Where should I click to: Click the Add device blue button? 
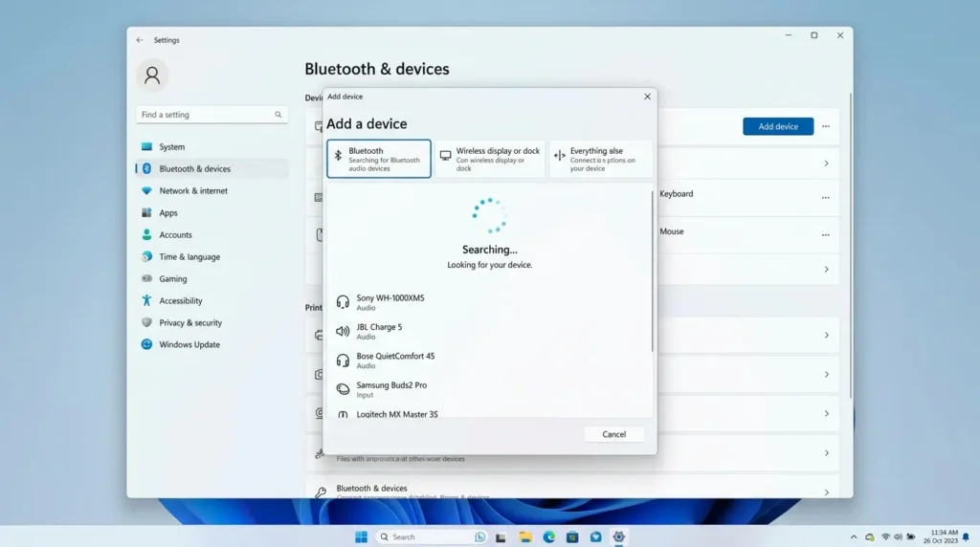[778, 126]
